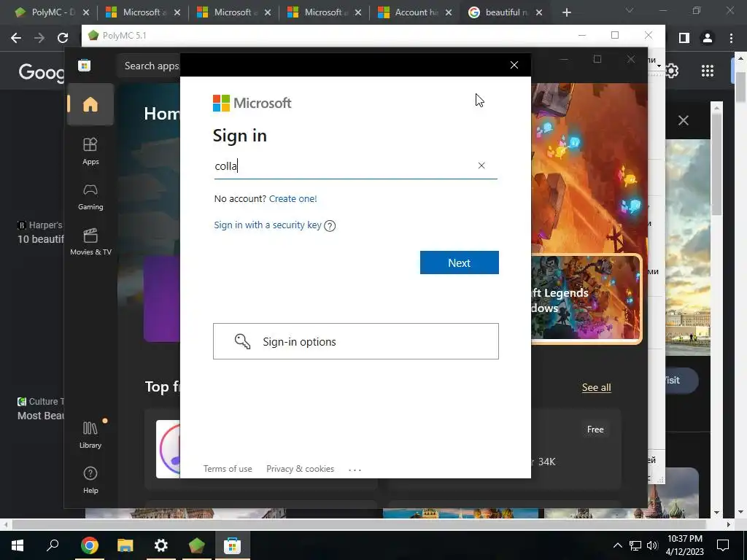
Task: Open Windows Start menu
Action: click(18, 545)
